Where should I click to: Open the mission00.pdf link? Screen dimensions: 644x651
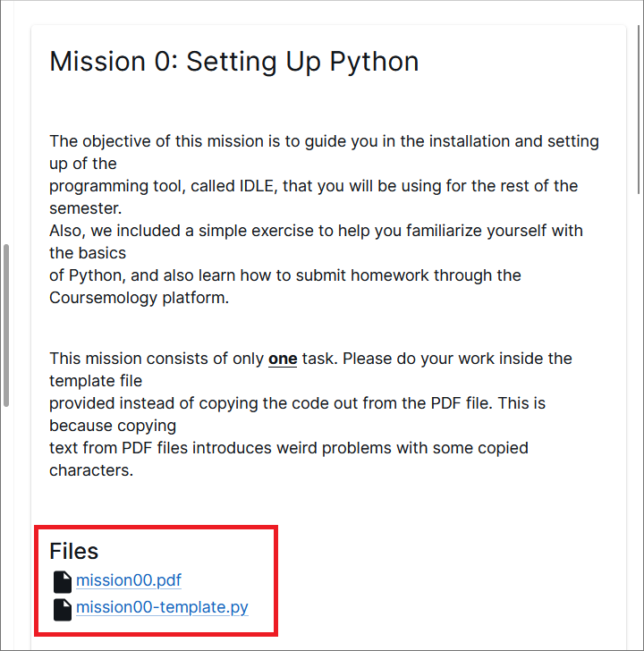point(129,580)
